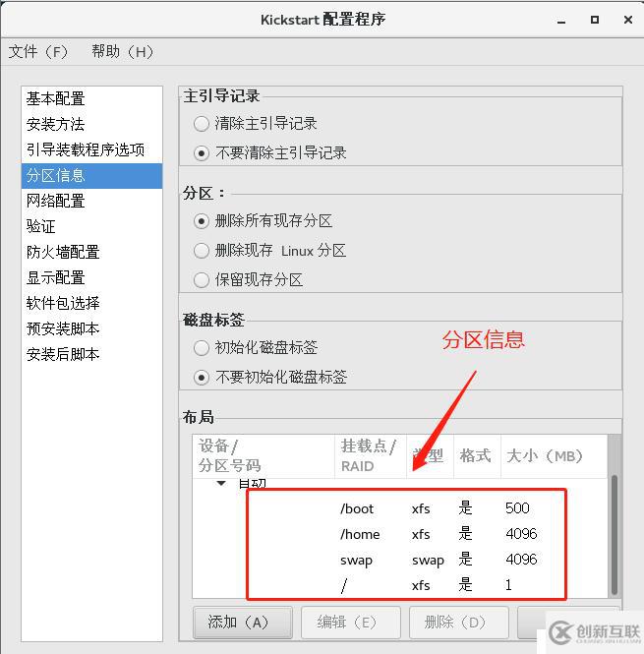Select the /boot partition row
The width and height of the screenshot is (644, 654).
(399, 508)
